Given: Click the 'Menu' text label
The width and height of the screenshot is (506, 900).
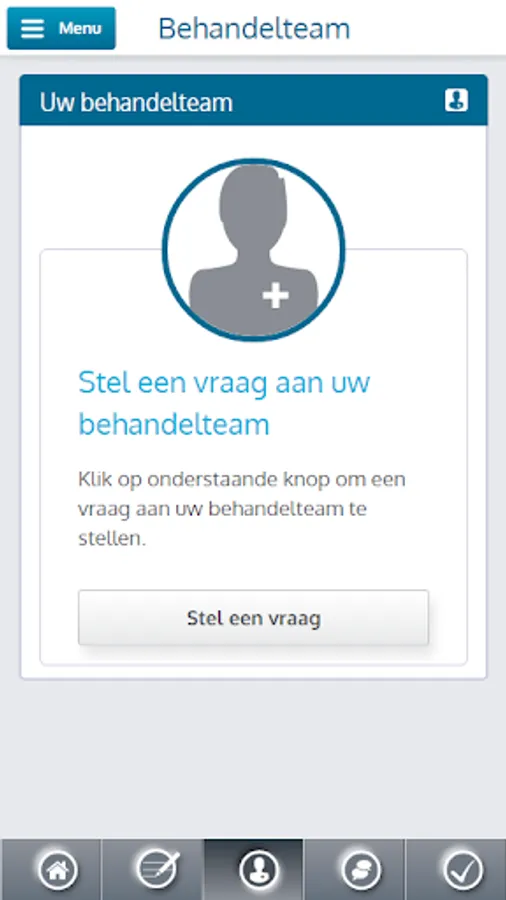Looking at the screenshot, I should [80, 28].
